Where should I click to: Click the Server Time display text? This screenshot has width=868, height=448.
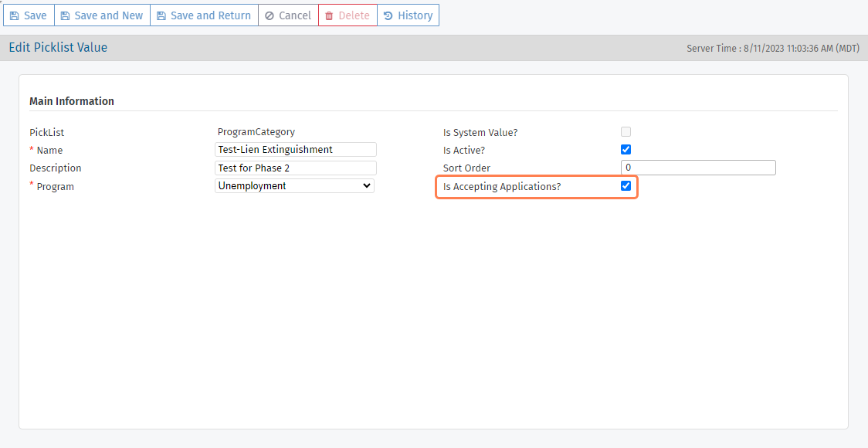tap(773, 49)
